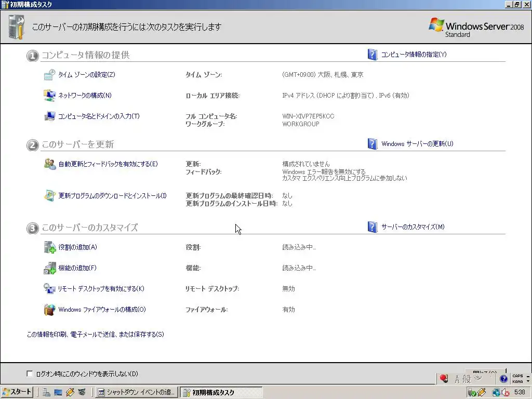Click the network computers tray icon

tap(496, 393)
